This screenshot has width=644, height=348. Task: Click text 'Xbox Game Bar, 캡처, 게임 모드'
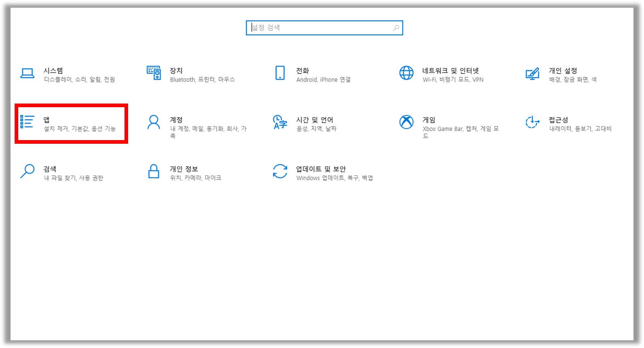click(461, 132)
